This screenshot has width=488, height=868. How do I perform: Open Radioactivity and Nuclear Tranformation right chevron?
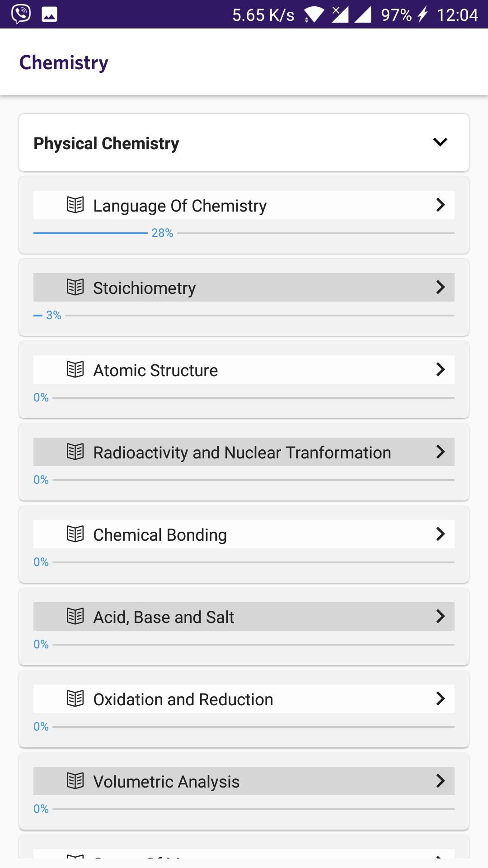pos(440,452)
